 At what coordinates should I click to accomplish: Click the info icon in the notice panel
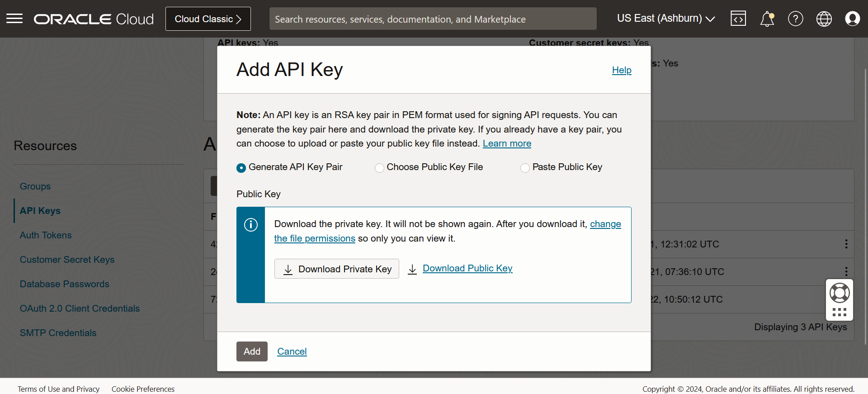pos(251,225)
